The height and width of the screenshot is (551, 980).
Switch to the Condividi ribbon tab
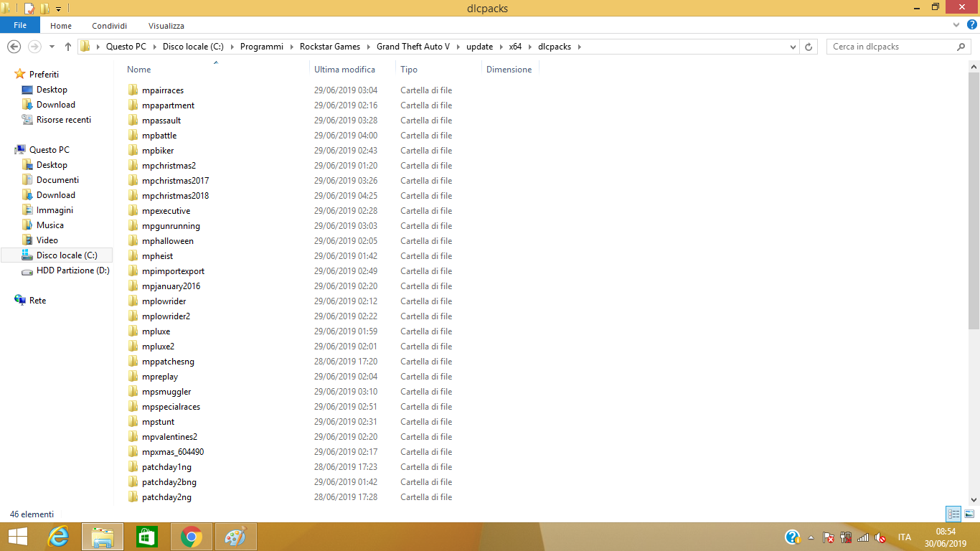click(109, 26)
